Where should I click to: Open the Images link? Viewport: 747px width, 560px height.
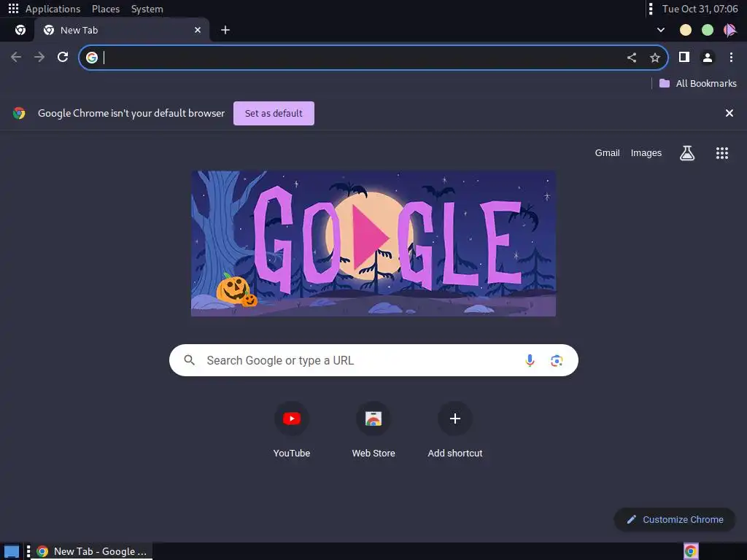point(646,153)
